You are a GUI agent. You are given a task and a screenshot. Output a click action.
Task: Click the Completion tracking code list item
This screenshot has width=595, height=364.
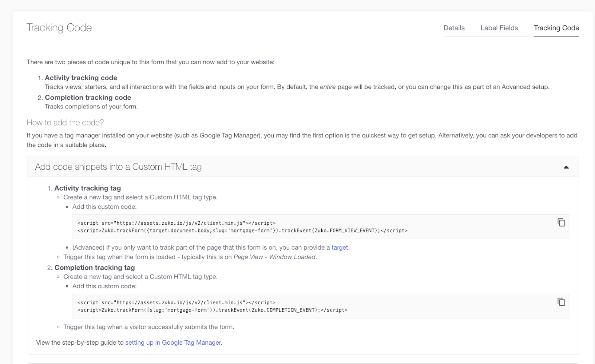coord(88,97)
